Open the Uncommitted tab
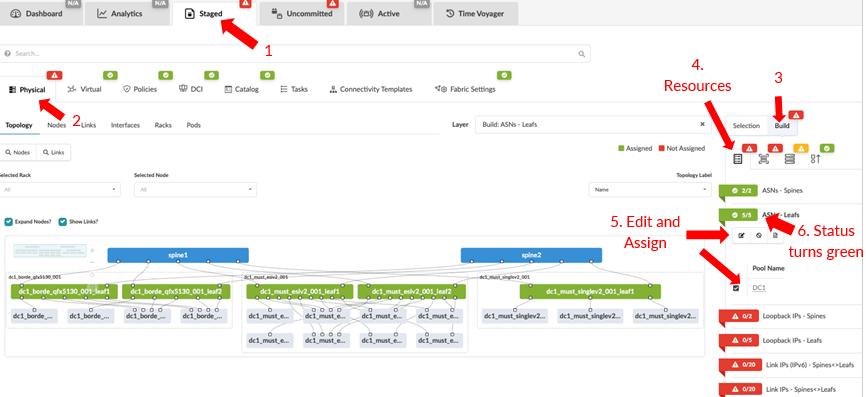The height and width of the screenshot is (397, 866). point(302,14)
